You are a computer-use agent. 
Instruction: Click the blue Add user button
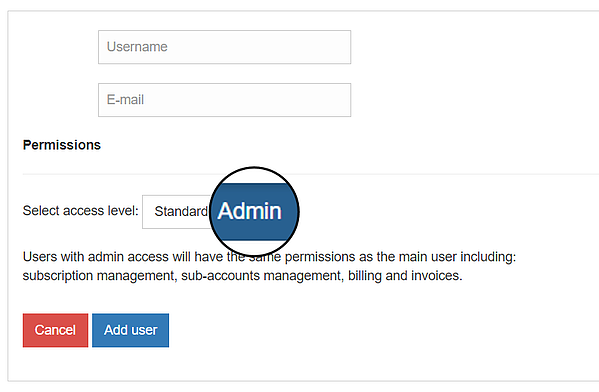click(130, 330)
